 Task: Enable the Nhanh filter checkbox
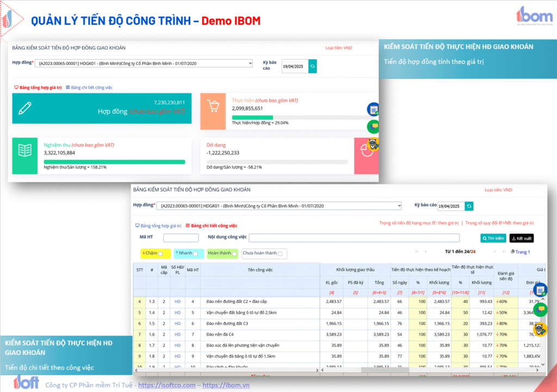click(x=196, y=253)
